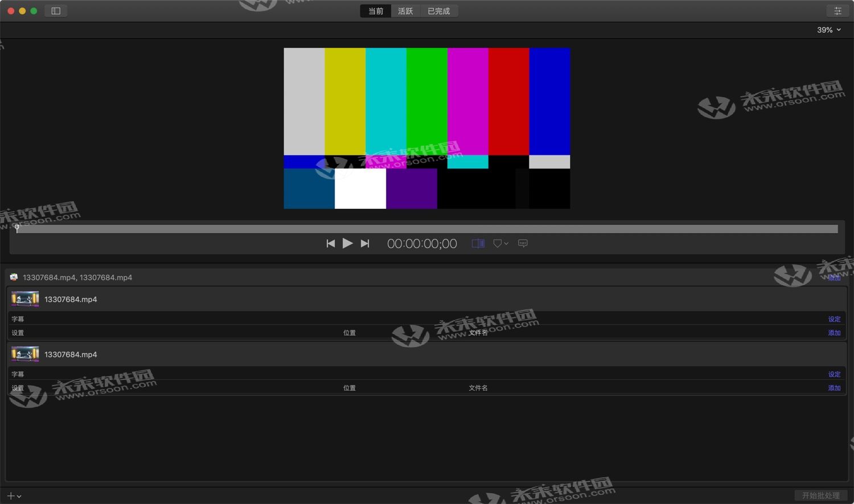Image resolution: width=854 pixels, height=504 pixels.
Task: Switch to the 已完成 tab
Action: pyautogui.click(x=439, y=10)
